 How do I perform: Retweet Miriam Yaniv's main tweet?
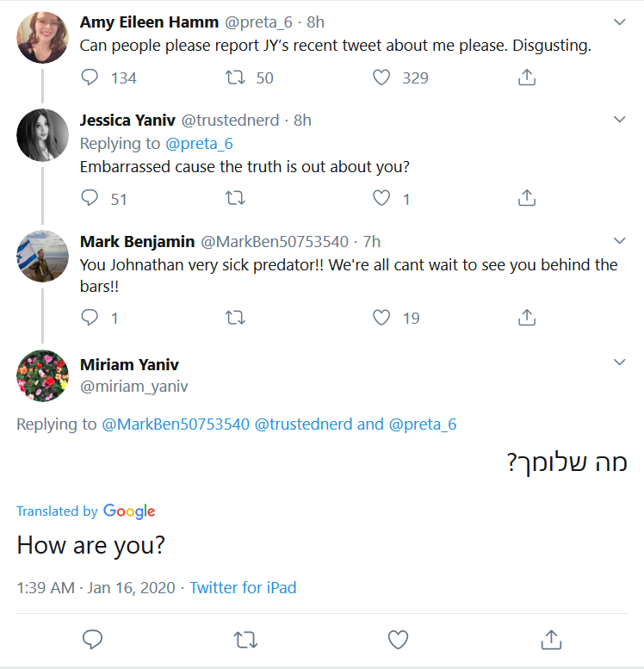(x=245, y=640)
